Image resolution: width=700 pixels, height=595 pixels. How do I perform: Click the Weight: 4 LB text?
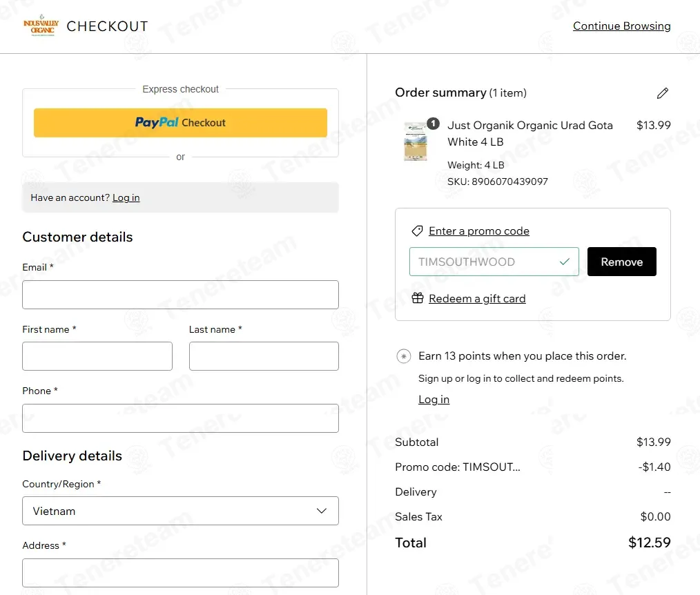point(476,165)
